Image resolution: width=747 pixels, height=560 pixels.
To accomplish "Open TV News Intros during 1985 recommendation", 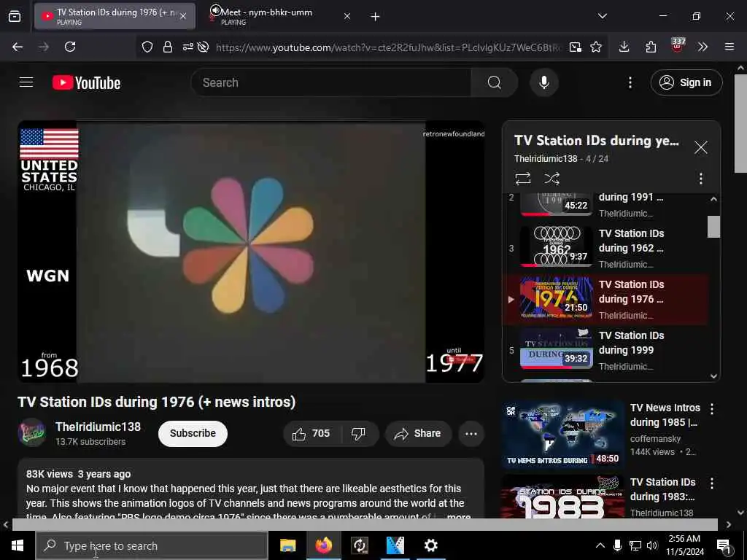I will 563,435.
